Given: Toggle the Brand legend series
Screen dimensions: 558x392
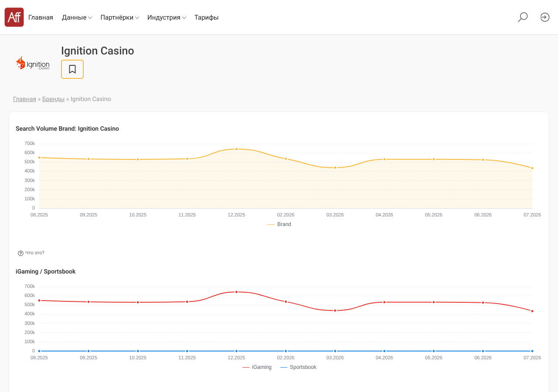Looking at the screenshot, I should pyautogui.click(x=279, y=224).
